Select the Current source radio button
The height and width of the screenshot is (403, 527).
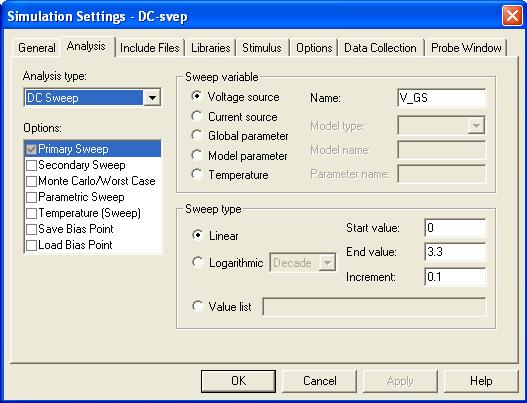(197, 116)
